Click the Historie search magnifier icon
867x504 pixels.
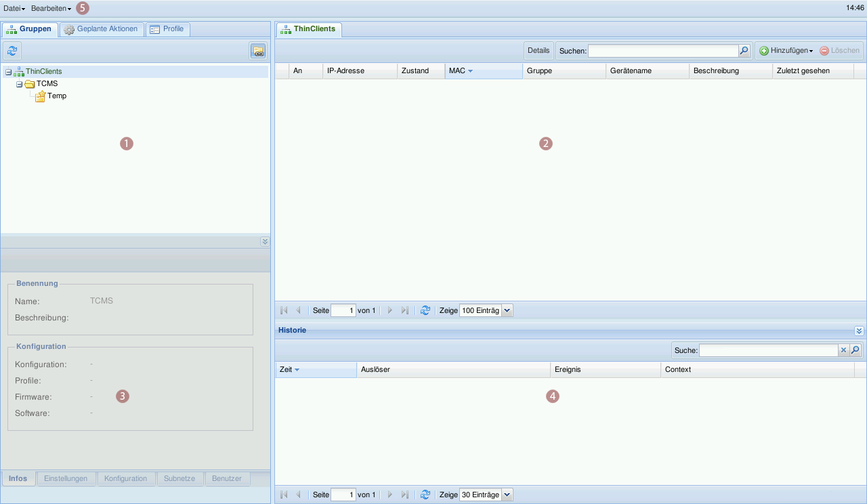[855, 350]
